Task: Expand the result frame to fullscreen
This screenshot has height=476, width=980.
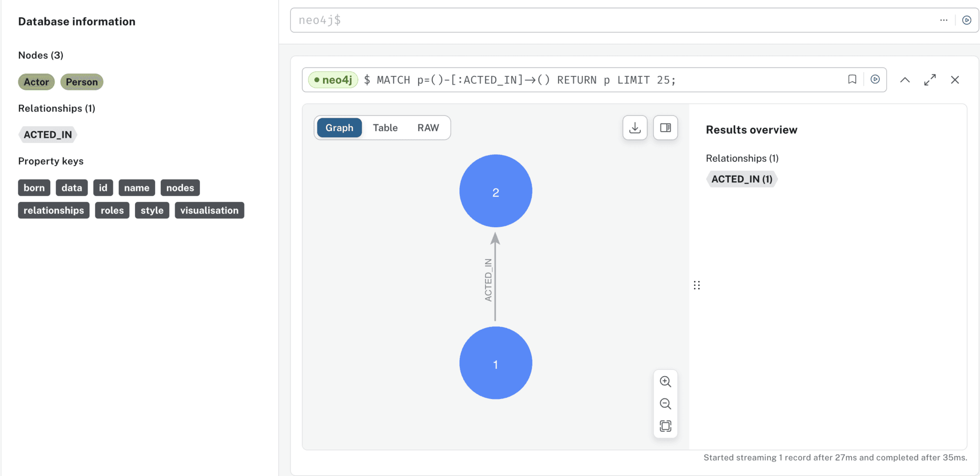Action: [x=930, y=79]
